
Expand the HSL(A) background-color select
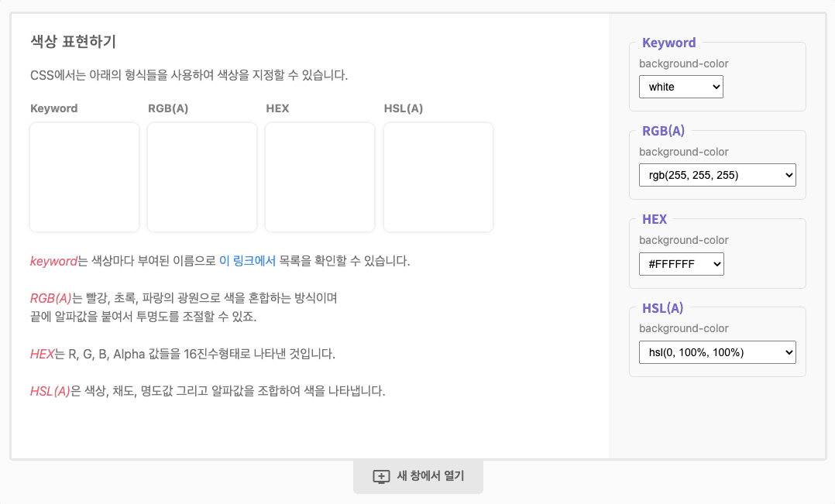717,352
